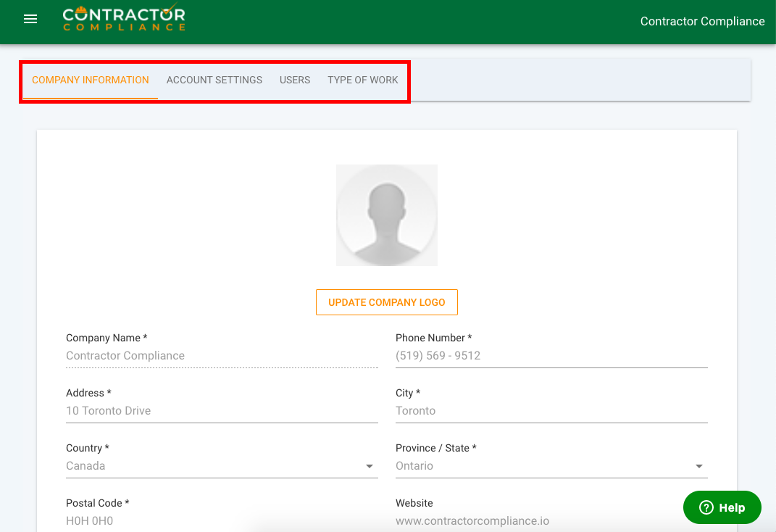Expand the Country dropdown arrow
Viewport: 776px width, 532px height.
(370, 467)
